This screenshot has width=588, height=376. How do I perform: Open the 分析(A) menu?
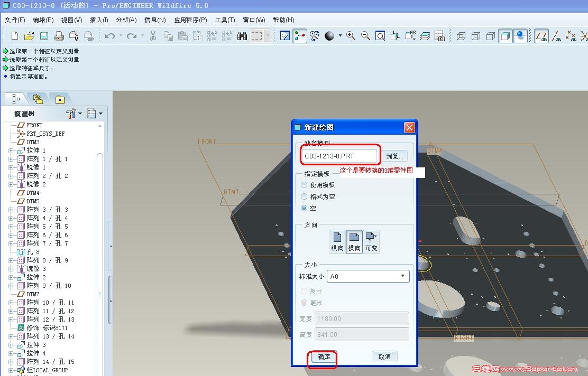pos(126,20)
